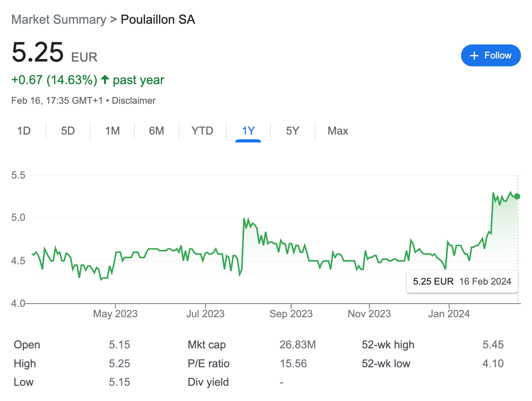This screenshot has width=532, height=401.
Task: Click the 52-wk high label
Action: (388, 345)
